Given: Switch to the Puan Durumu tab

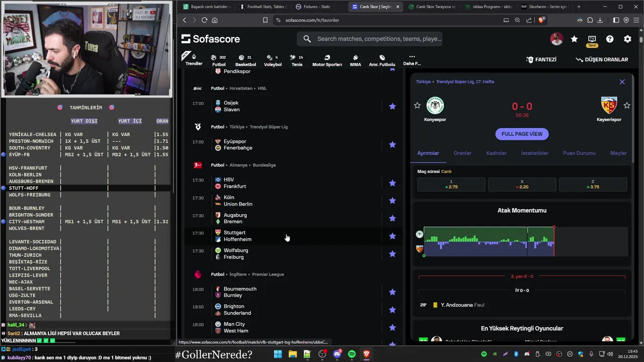Looking at the screenshot, I should (x=579, y=153).
